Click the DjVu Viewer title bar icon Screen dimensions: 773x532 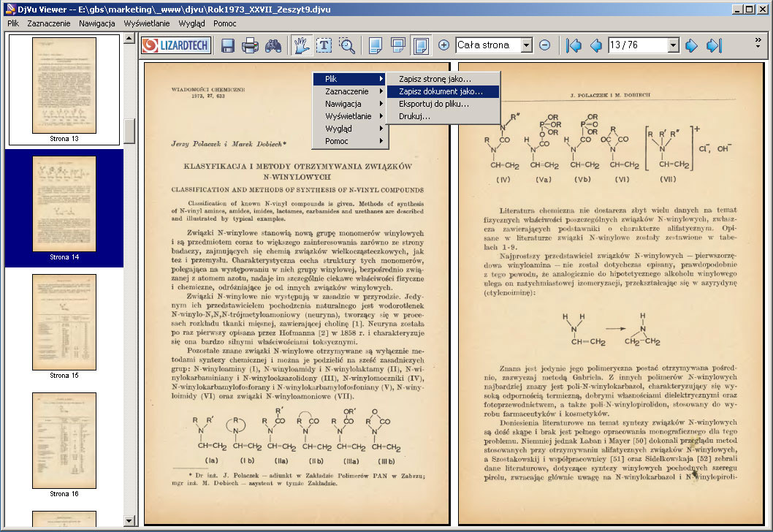click(10, 9)
